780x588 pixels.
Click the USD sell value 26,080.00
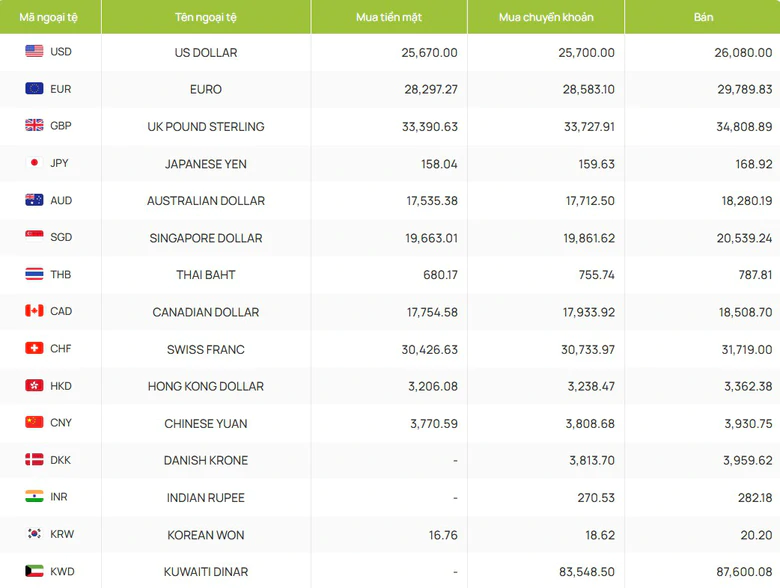pyautogui.click(x=743, y=53)
